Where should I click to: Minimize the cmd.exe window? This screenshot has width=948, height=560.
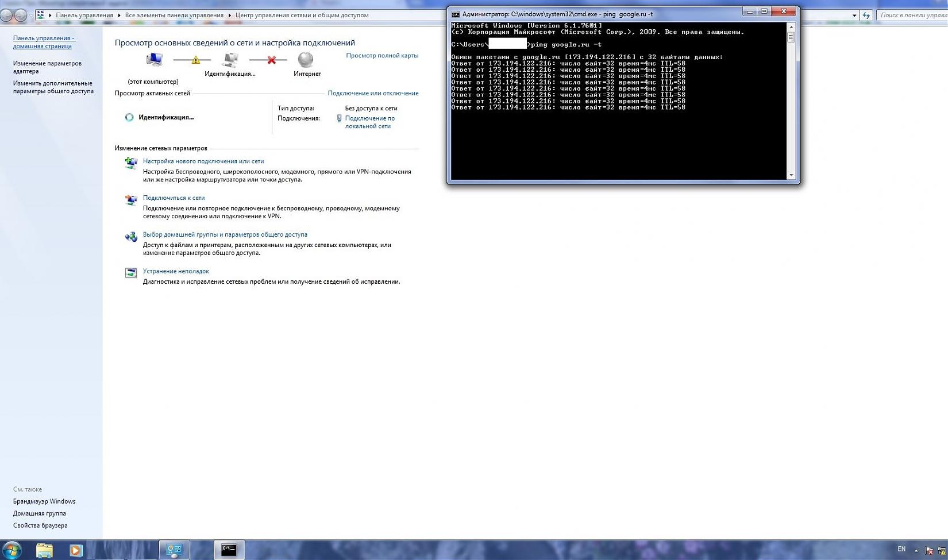pos(750,11)
